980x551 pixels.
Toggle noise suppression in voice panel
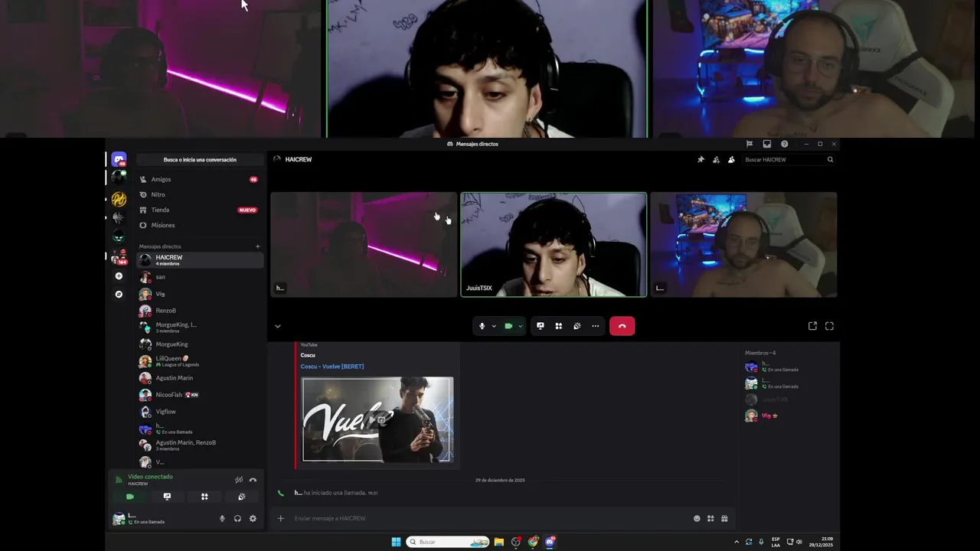(239, 480)
